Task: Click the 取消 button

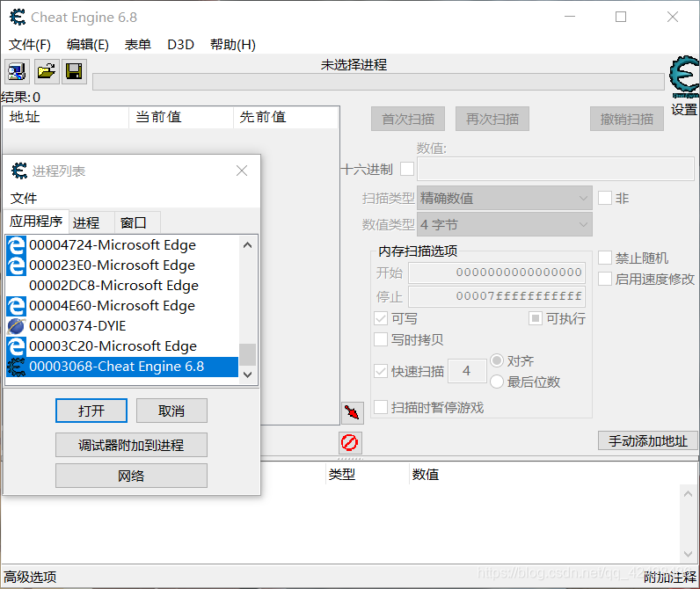Action: 171,411
